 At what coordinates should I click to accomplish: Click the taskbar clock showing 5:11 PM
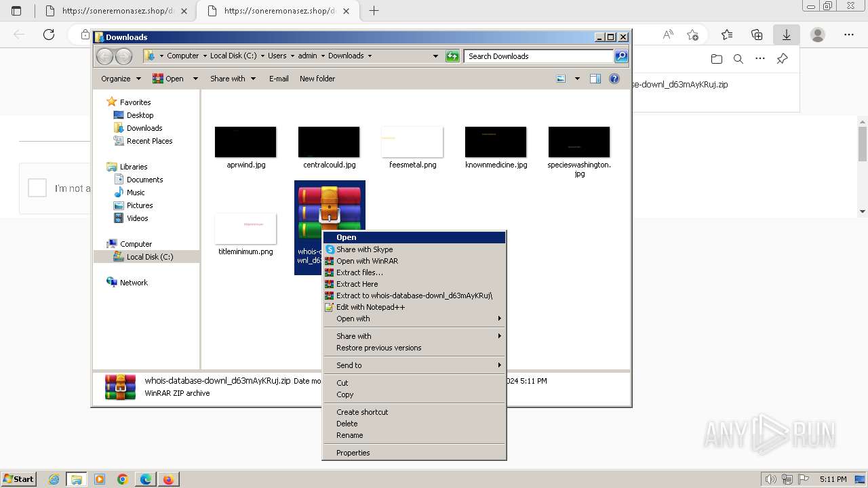click(833, 479)
